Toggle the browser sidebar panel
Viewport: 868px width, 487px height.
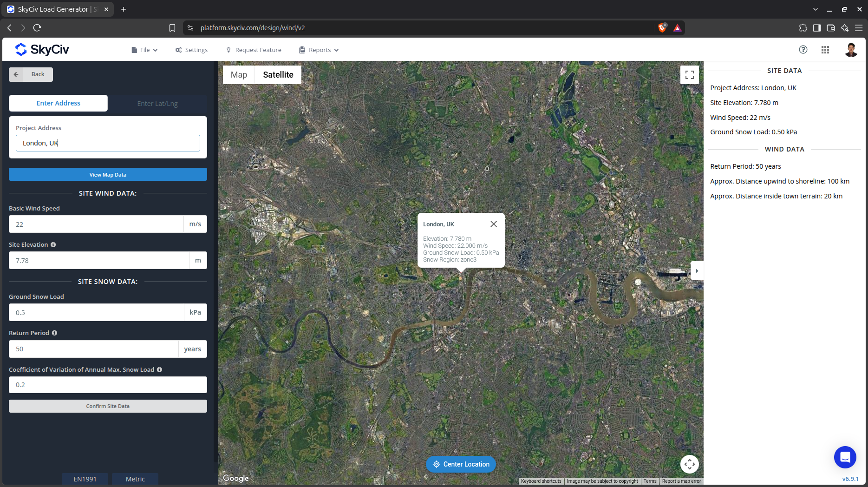817,28
